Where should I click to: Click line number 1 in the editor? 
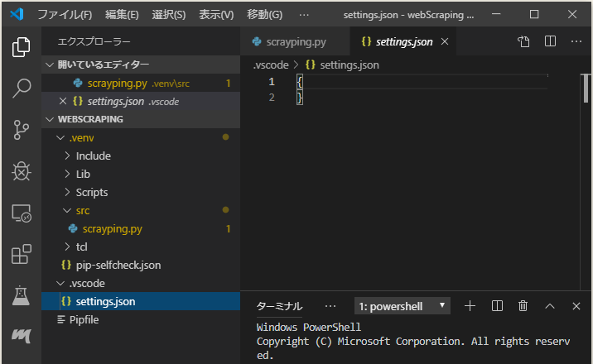[x=272, y=82]
